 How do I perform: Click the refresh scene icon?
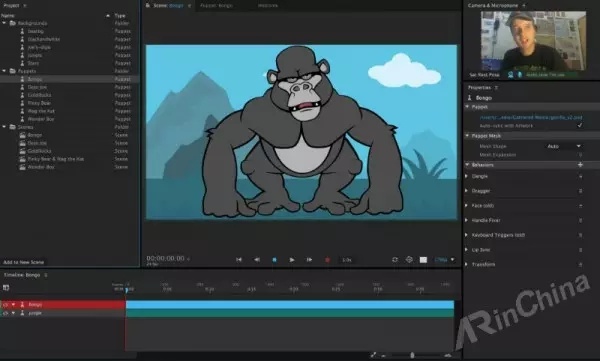click(395, 260)
